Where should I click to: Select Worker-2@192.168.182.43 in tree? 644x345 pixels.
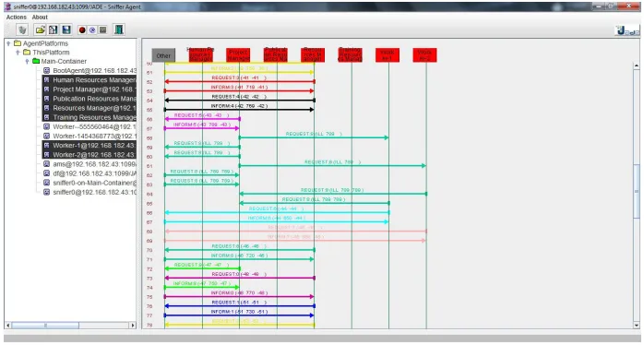pyautogui.click(x=89, y=155)
